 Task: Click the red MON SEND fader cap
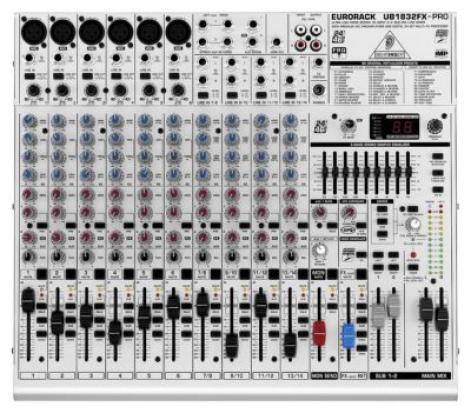pos(319,333)
